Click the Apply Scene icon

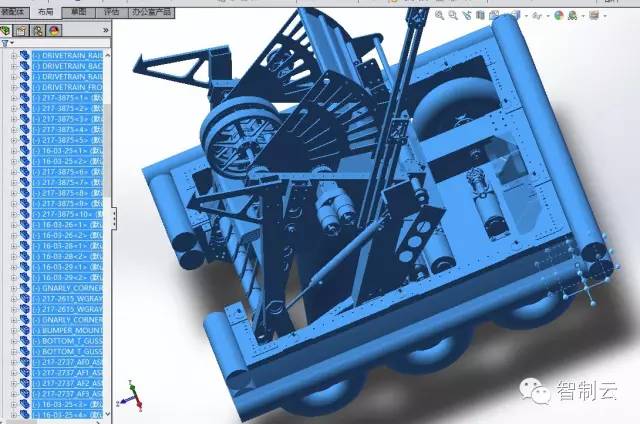573,16
